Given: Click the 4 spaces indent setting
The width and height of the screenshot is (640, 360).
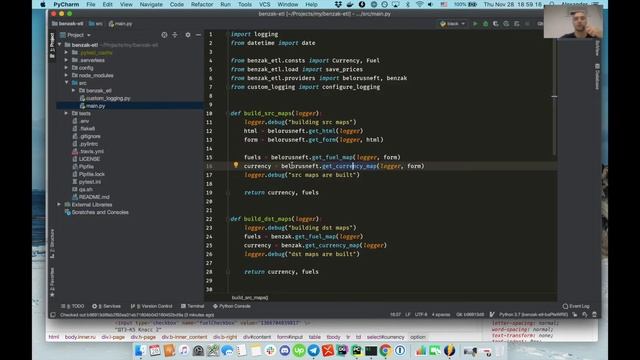Looking at the screenshot, I should [441, 315].
